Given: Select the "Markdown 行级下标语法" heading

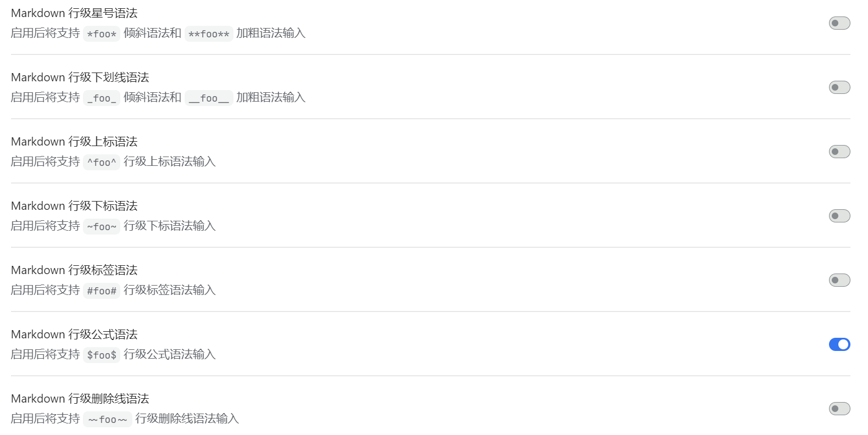Looking at the screenshot, I should tap(74, 206).
